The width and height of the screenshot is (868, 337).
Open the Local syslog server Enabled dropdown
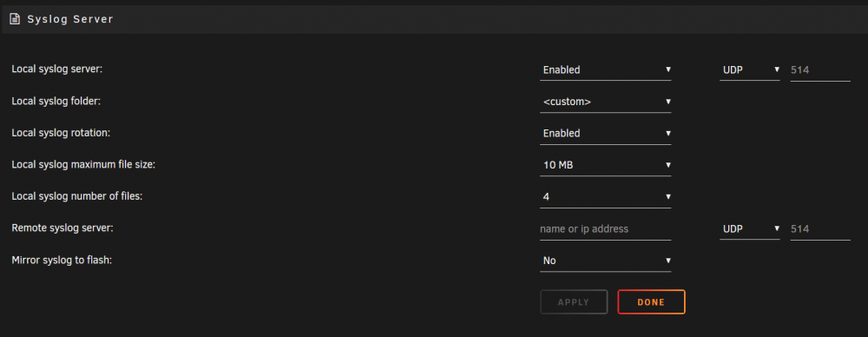[x=606, y=69]
